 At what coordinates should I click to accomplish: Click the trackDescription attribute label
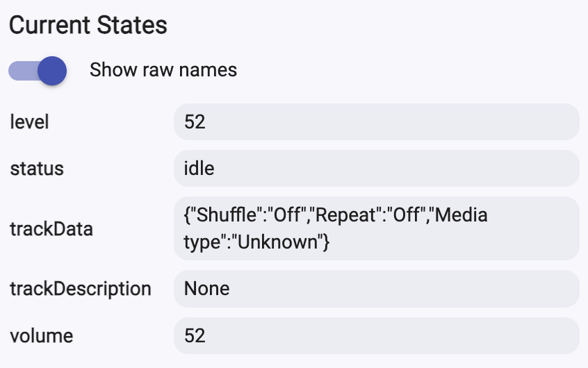(x=81, y=288)
